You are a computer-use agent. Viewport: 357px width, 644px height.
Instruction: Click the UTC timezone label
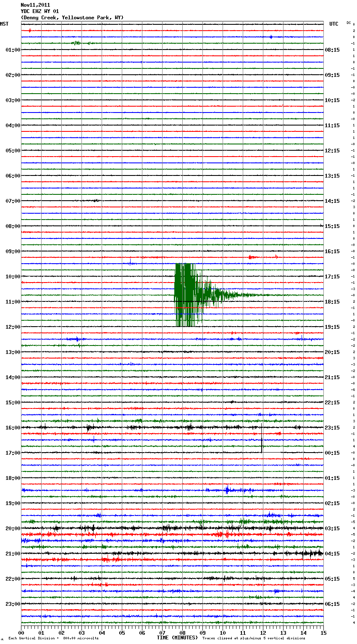pyautogui.click(x=333, y=24)
